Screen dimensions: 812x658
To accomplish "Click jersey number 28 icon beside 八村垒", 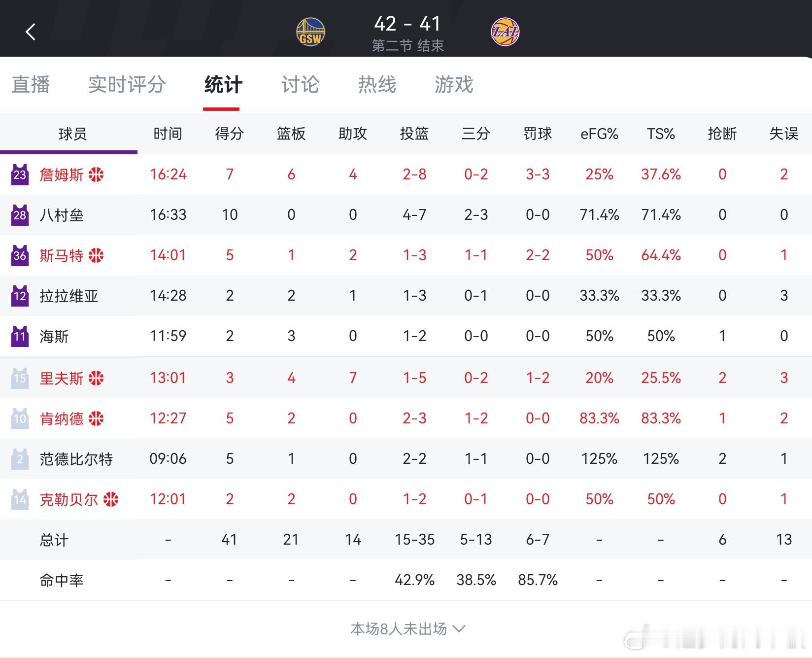I will coord(20,214).
